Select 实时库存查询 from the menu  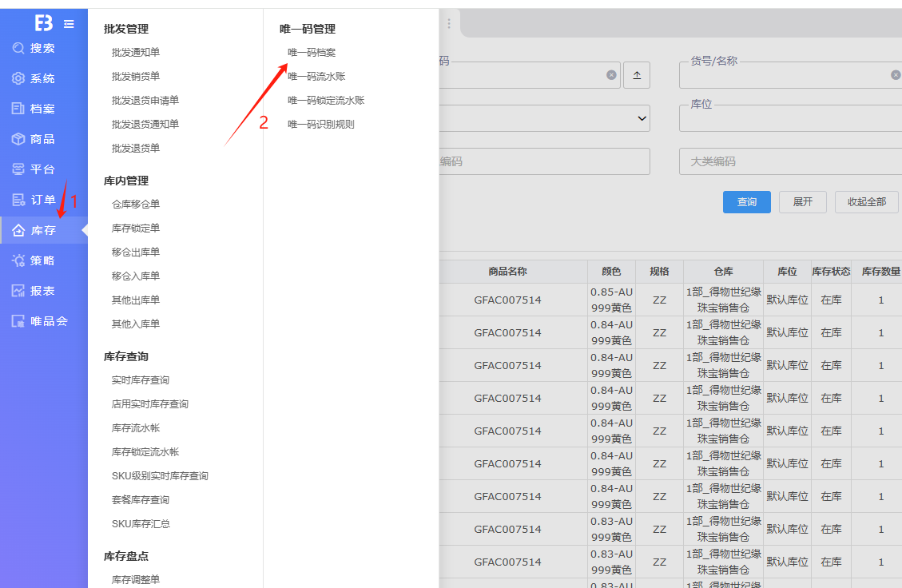click(x=141, y=380)
